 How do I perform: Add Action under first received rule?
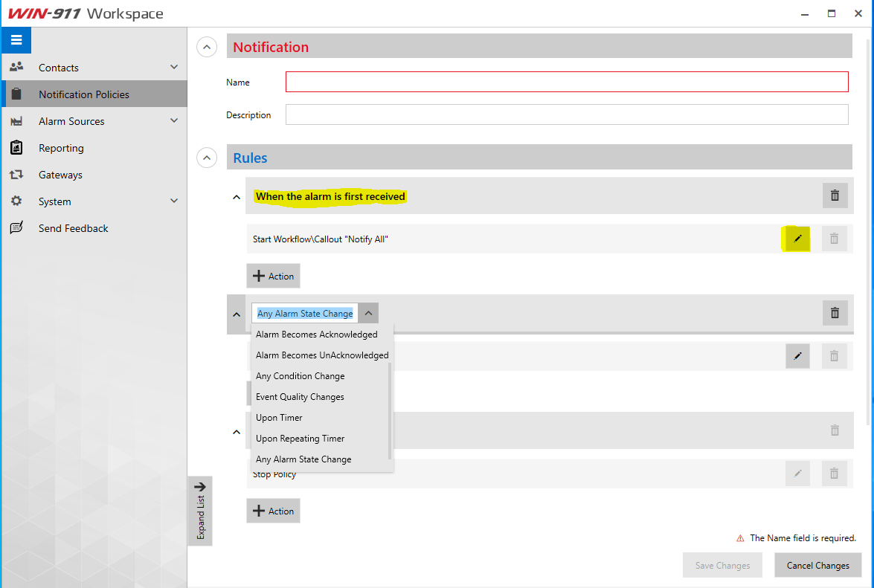pyautogui.click(x=273, y=276)
